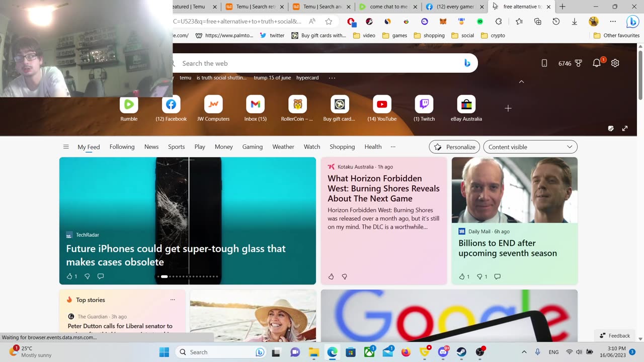Open Bing Chat icon in search box
Viewport: 644px width, 362px height.
[x=467, y=63]
